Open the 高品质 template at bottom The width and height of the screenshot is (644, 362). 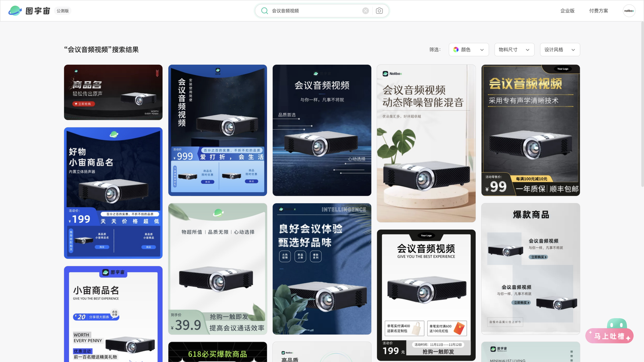[x=322, y=352]
